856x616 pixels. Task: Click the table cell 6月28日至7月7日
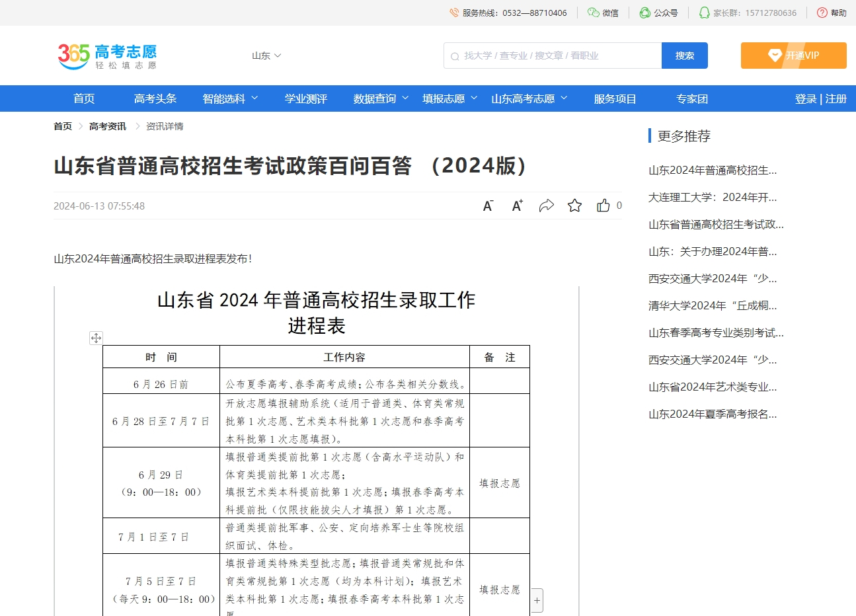coord(161,421)
